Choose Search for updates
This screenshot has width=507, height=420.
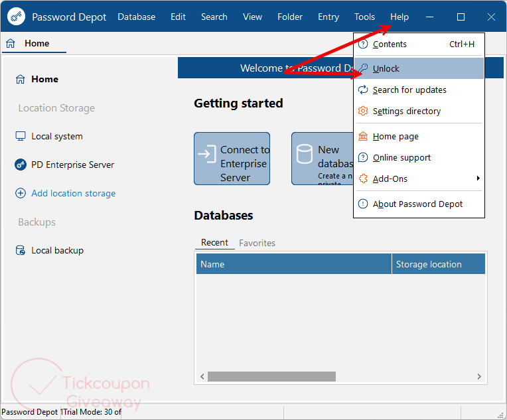coord(419,90)
